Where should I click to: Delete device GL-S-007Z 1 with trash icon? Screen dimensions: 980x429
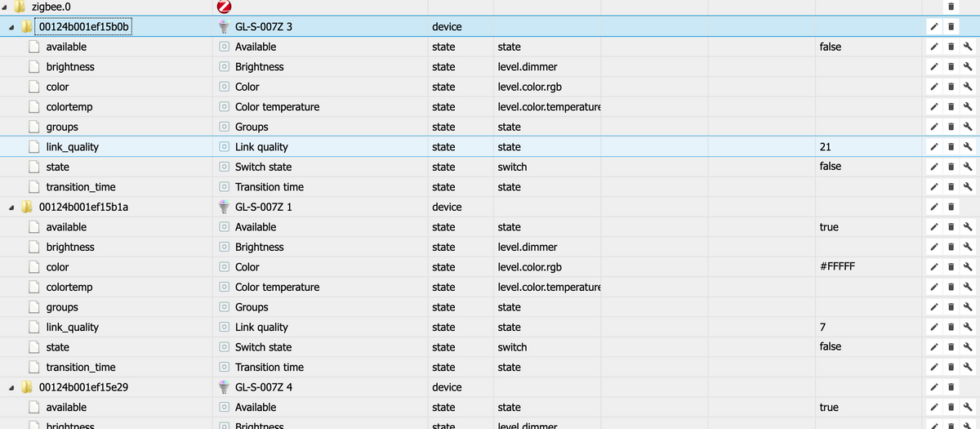951,207
